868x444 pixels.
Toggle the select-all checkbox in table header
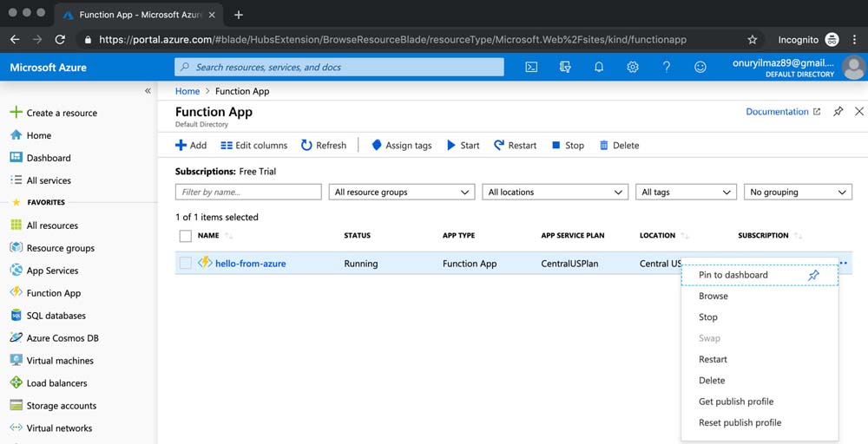click(185, 236)
